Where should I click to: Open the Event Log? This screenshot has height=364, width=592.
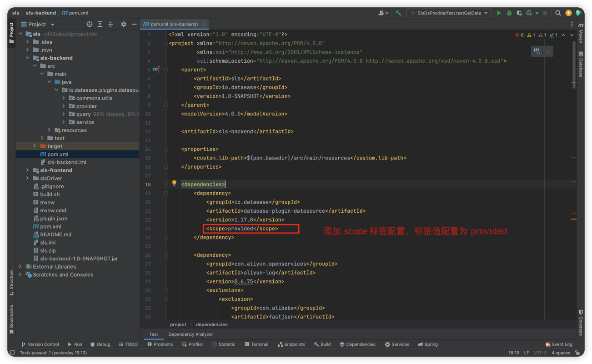pos(559,344)
